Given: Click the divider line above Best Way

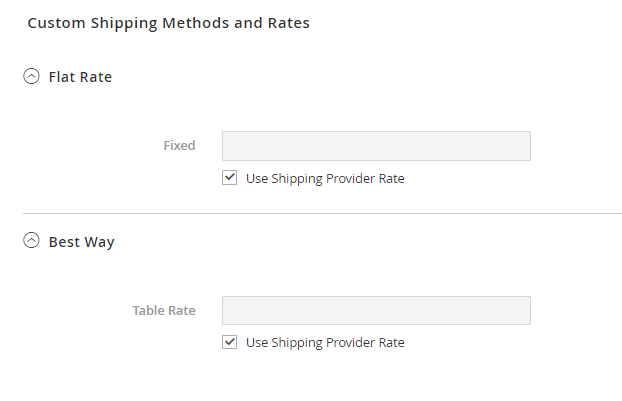Looking at the screenshot, I should (322, 213).
